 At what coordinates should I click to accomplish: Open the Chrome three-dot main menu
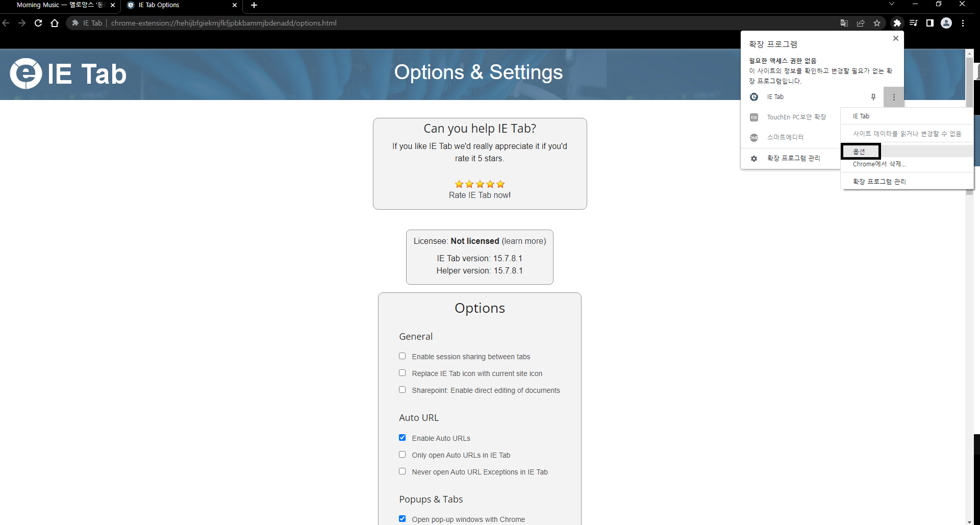click(x=963, y=23)
